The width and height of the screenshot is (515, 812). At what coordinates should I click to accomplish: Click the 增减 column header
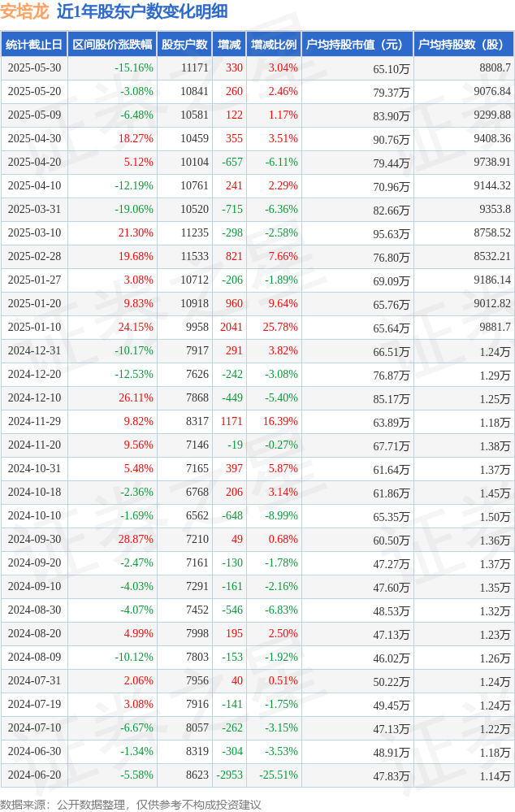pyautogui.click(x=229, y=45)
